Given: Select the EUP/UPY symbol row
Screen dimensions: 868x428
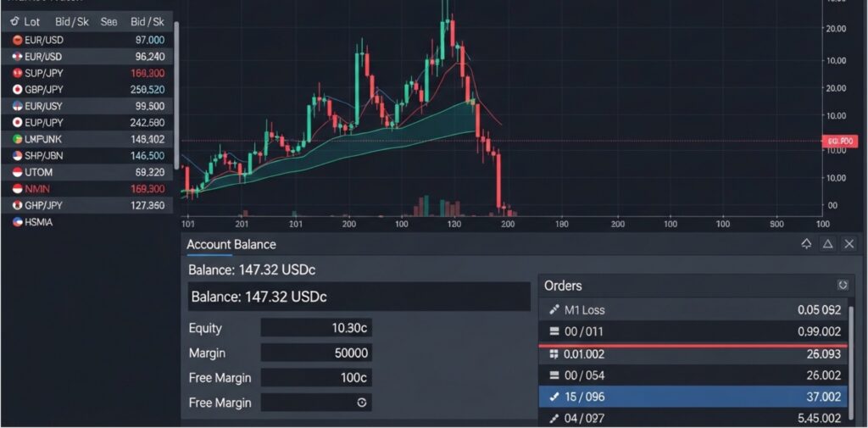Looking at the screenshot, I should [87, 122].
